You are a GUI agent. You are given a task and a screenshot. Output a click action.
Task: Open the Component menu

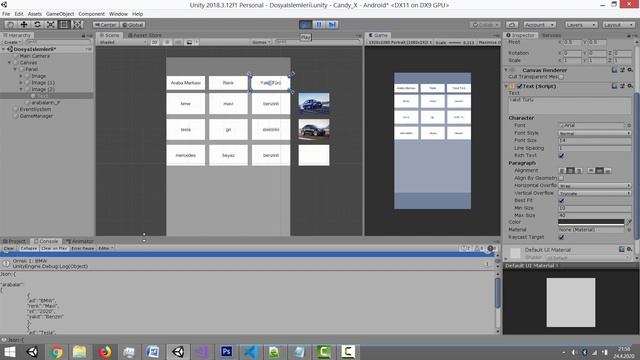point(91,14)
